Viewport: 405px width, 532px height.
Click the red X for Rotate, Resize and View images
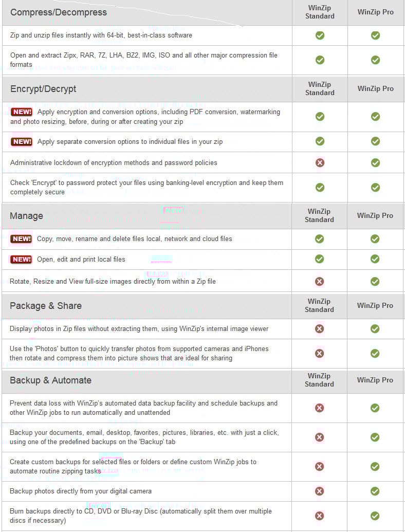319,281
